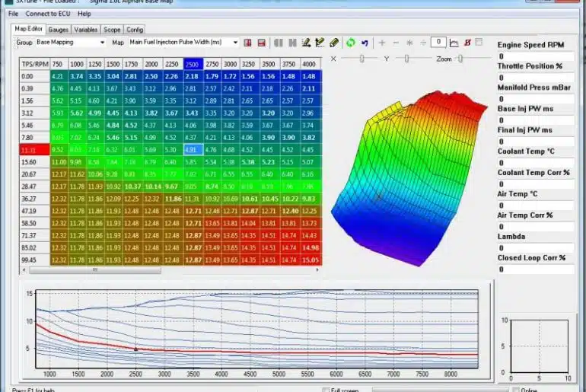Select the highlighted 11.31 TPS row header
The height and width of the screenshot is (392, 586).
[x=34, y=150]
